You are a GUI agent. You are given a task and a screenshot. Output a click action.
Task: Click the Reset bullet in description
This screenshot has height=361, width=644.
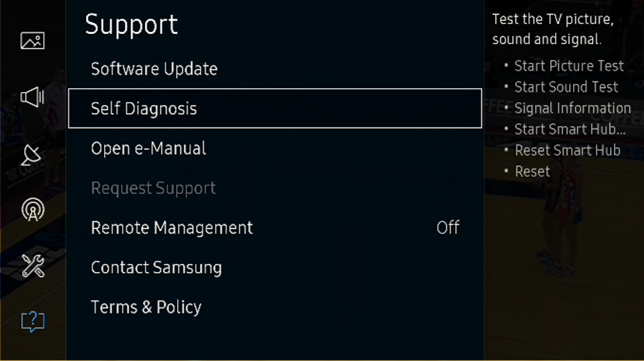pyautogui.click(x=532, y=171)
